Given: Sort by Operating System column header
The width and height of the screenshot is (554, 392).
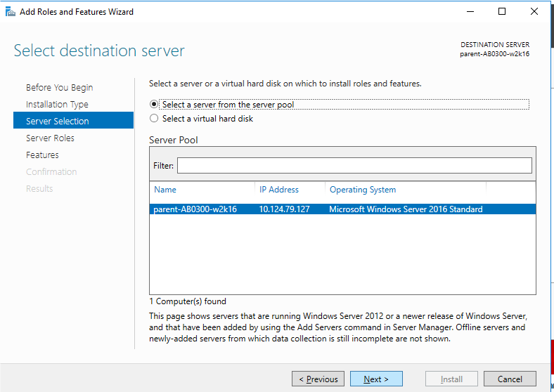Looking at the screenshot, I should [x=363, y=190].
